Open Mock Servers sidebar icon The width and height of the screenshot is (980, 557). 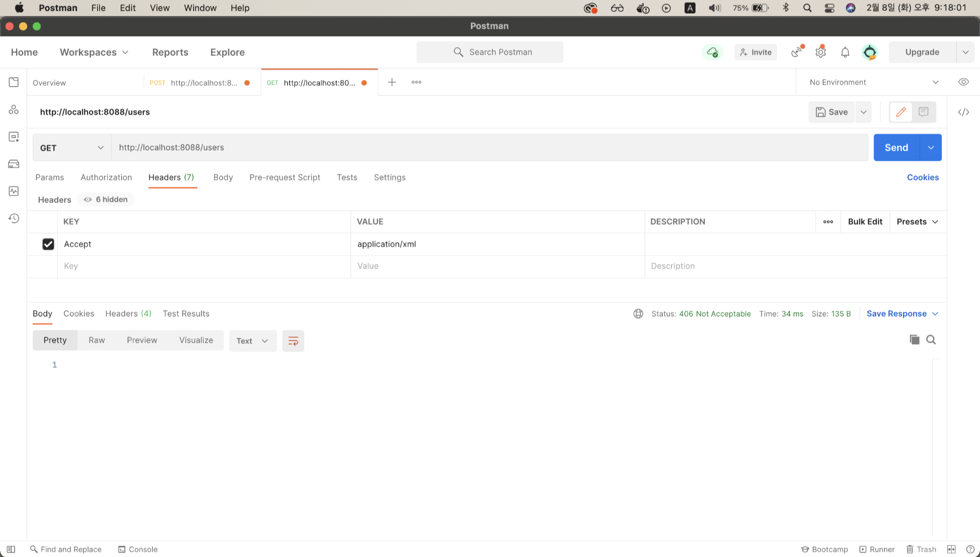[14, 164]
